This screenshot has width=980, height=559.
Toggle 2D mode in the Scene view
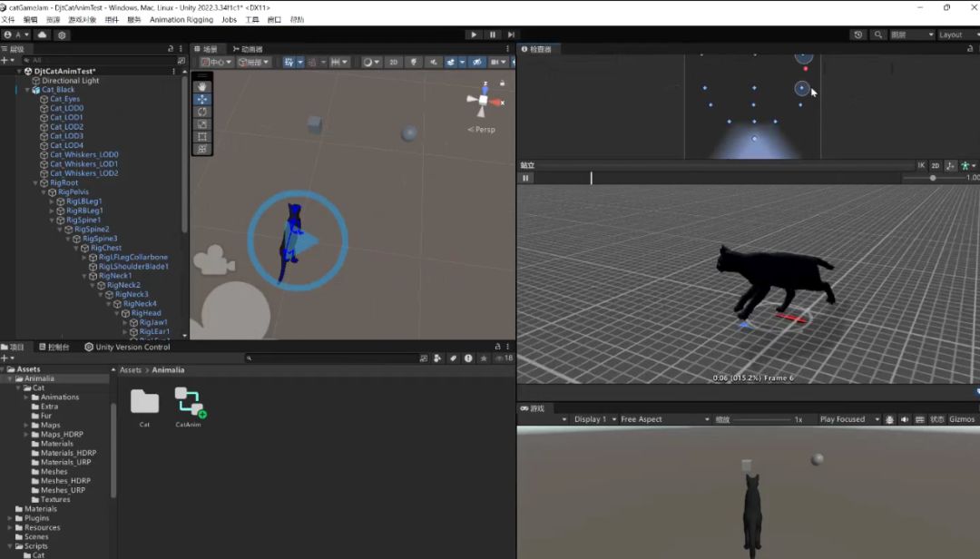[393, 63]
